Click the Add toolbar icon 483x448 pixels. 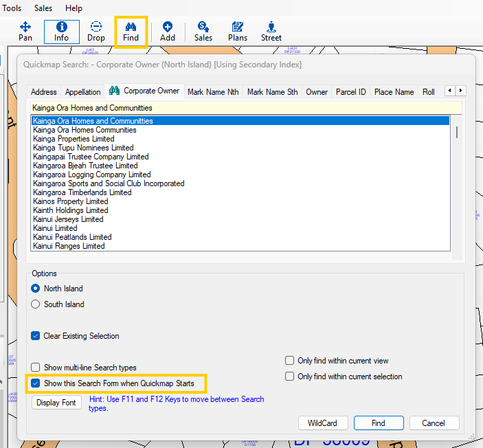click(x=168, y=31)
